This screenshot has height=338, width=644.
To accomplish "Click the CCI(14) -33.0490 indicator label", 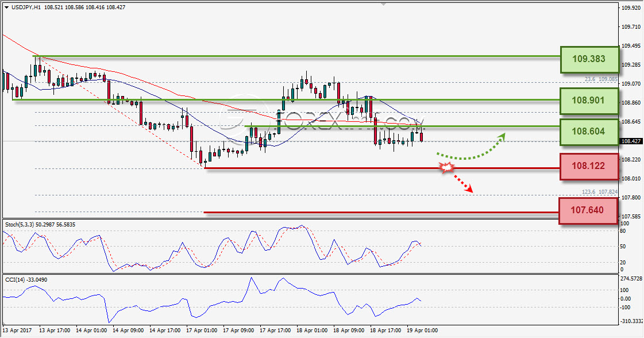I will (x=26, y=279).
